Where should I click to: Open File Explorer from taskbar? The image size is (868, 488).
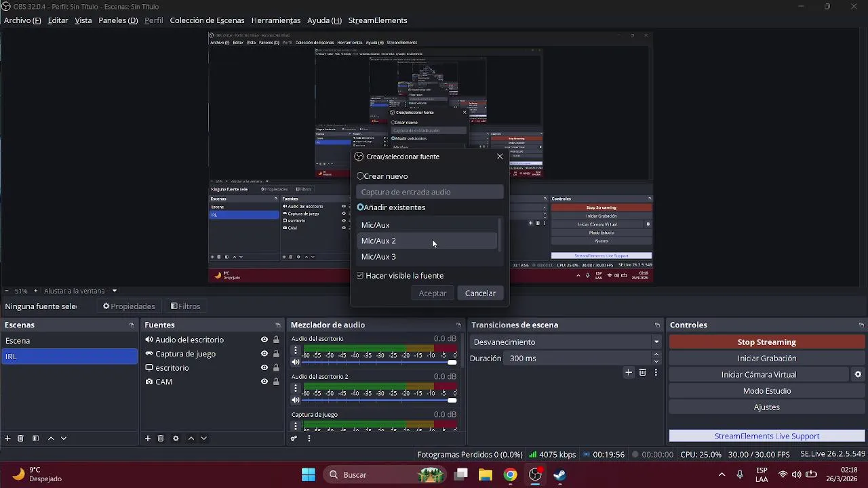485,474
